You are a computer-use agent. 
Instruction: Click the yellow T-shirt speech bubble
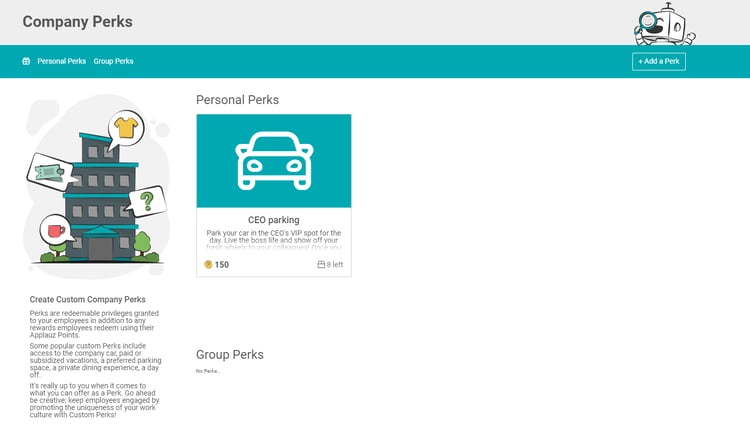(x=126, y=128)
